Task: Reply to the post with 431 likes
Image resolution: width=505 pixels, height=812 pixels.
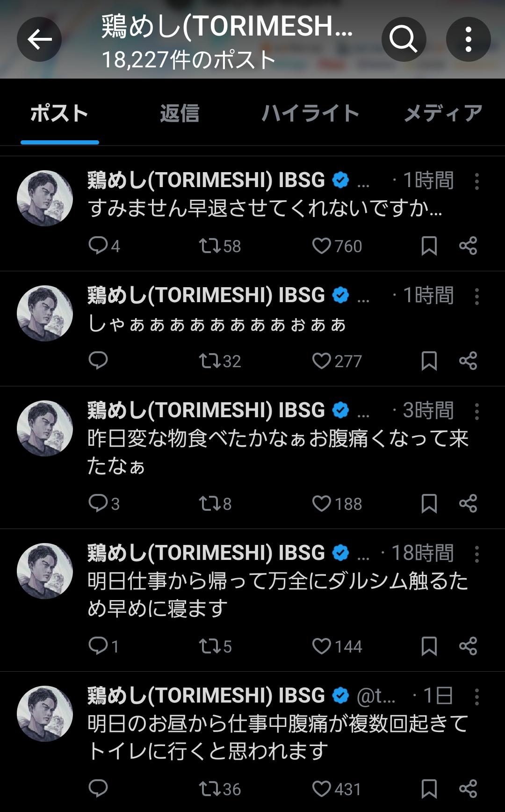Action: coord(98,789)
